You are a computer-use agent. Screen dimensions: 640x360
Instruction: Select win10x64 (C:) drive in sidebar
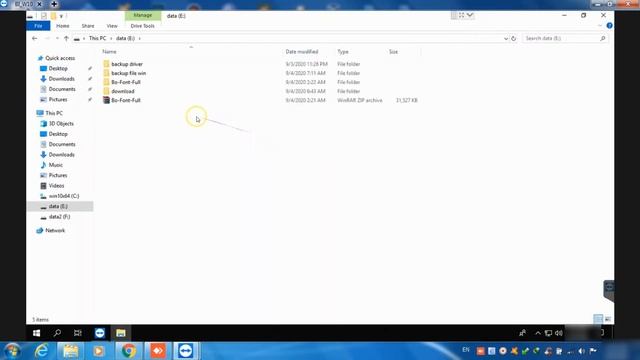coord(64,196)
